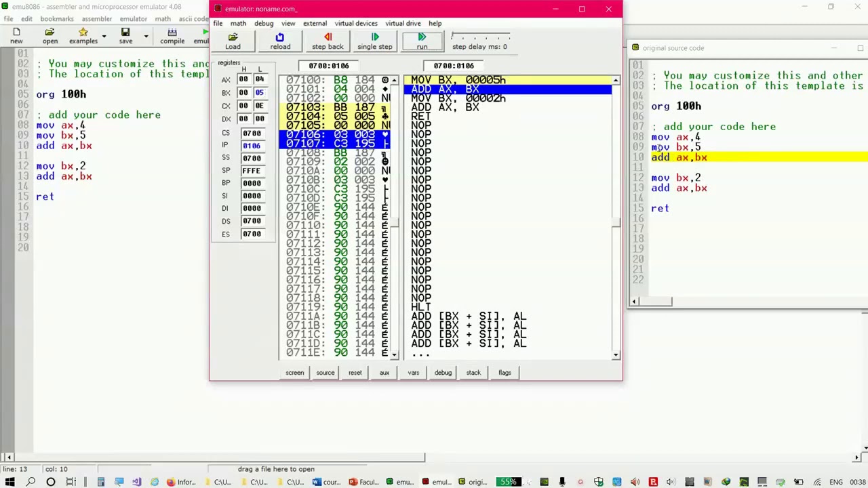Open the emulator view menu
868x488 pixels.
[x=288, y=23]
